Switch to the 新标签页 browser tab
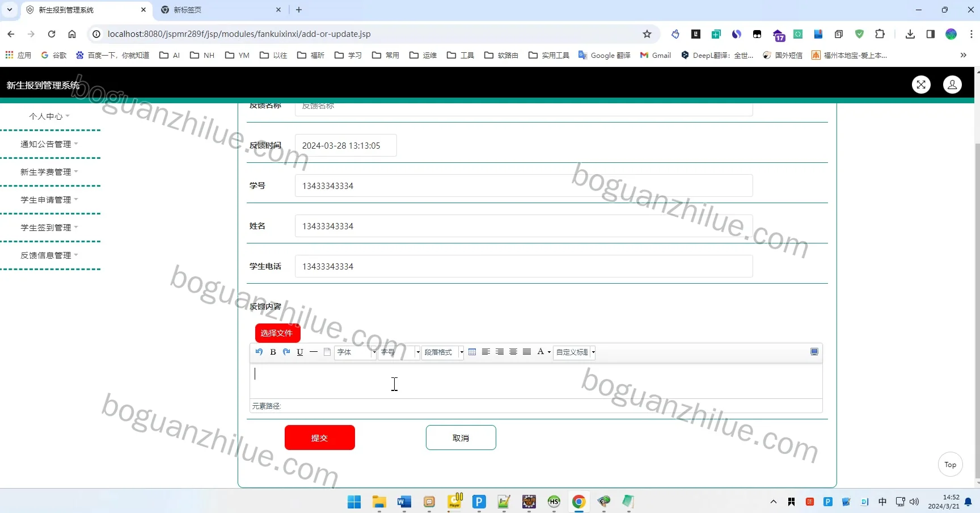Screen dimensions: 980x513 point(221,10)
